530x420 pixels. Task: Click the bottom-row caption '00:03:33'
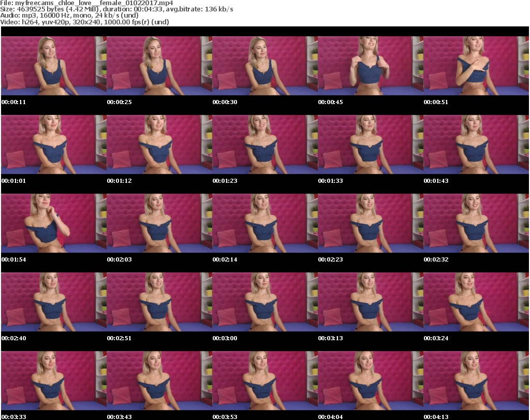point(13,417)
